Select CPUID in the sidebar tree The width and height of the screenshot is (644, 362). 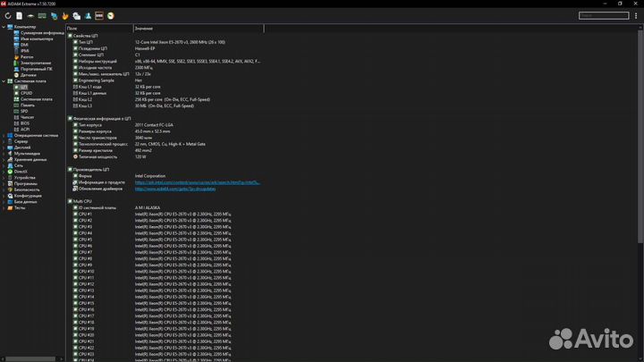pyautogui.click(x=27, y=93)
